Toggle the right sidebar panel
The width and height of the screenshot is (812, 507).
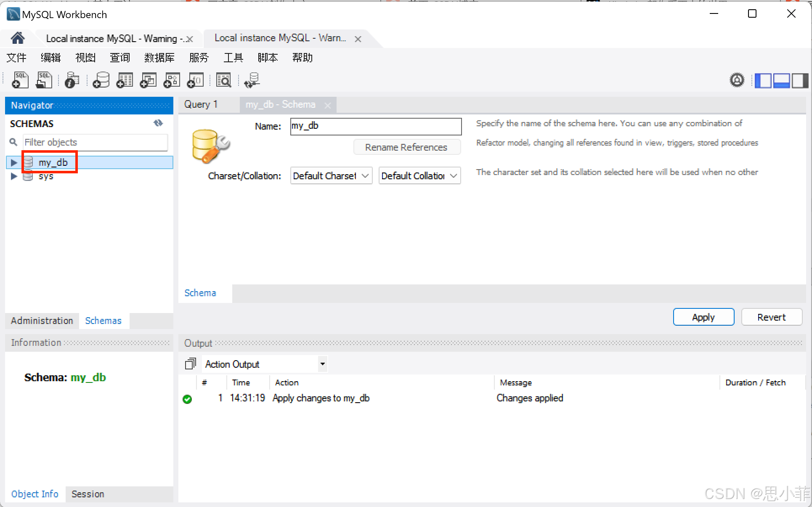pyautogui.click(x=800, y=80)
